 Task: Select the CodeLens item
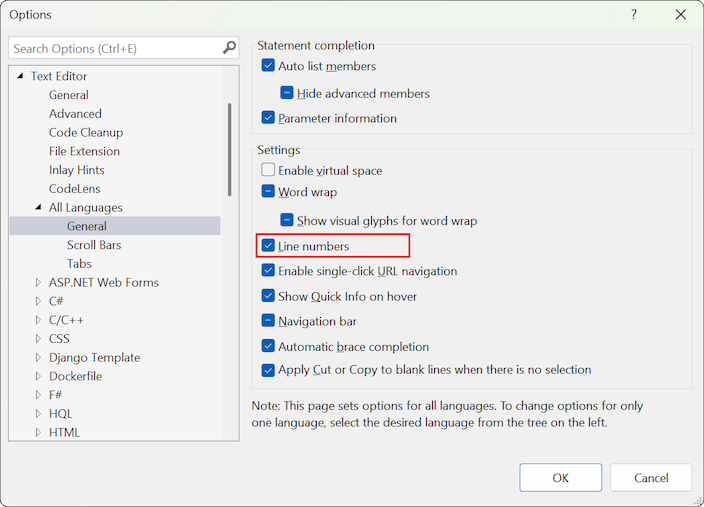[75, 189]
